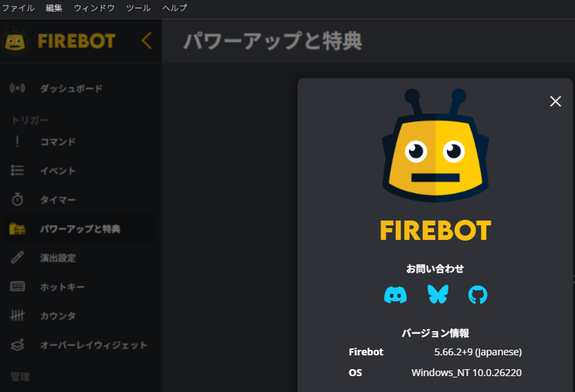The width and height of the screenshot is (575, 392).
Task: Click the OS label in version info
Action: tap(355, 373)
